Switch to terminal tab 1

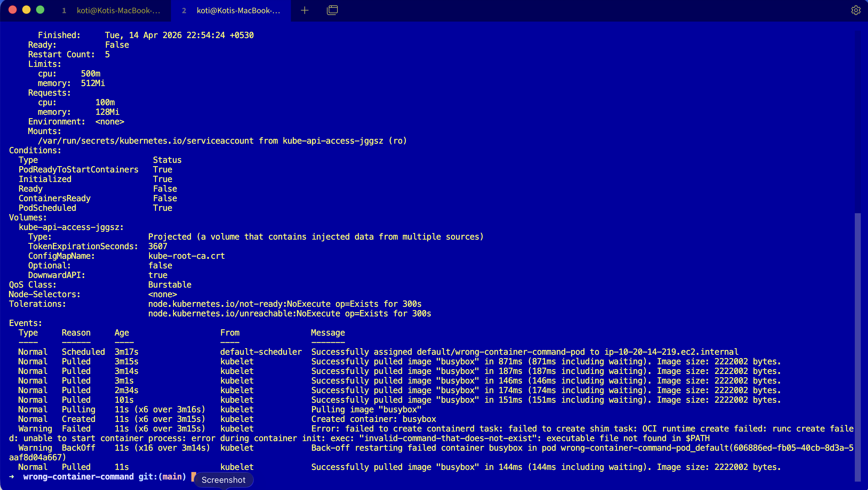point(111,10)
